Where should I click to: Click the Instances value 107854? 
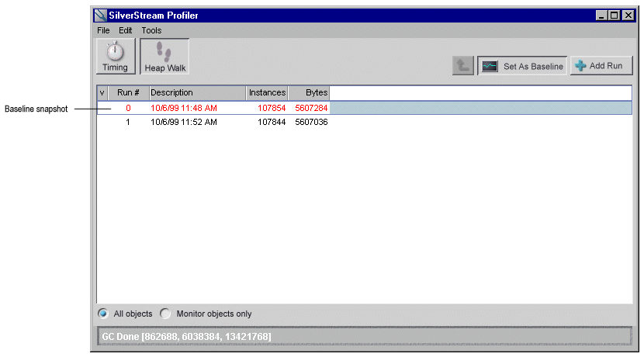click(272, 108)
